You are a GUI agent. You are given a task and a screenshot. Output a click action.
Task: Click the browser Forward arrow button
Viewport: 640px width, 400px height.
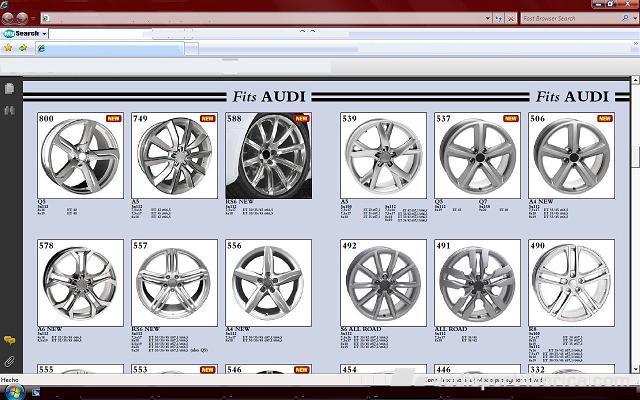22,18
